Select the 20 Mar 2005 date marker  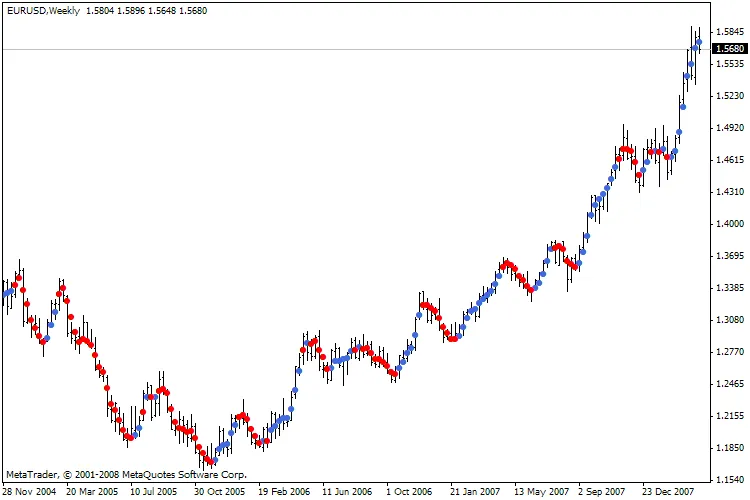(x=94, y=492)
